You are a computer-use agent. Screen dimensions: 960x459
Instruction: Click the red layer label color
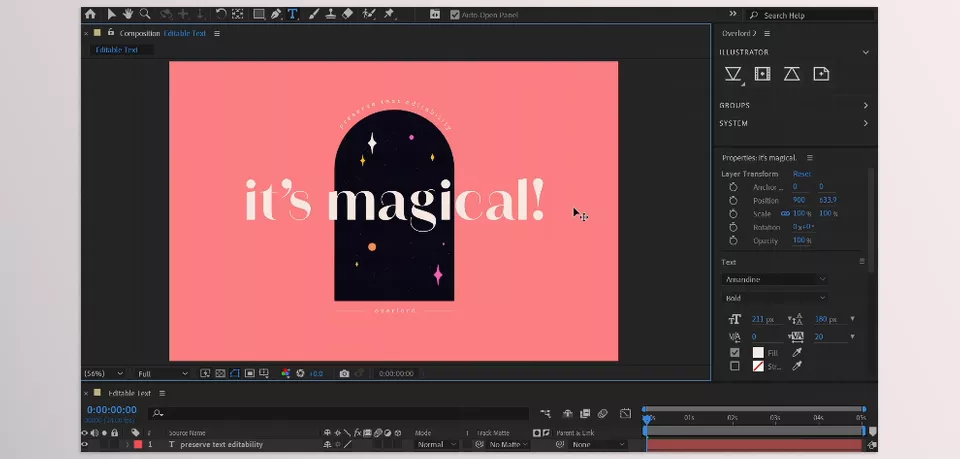click(138, 445)
